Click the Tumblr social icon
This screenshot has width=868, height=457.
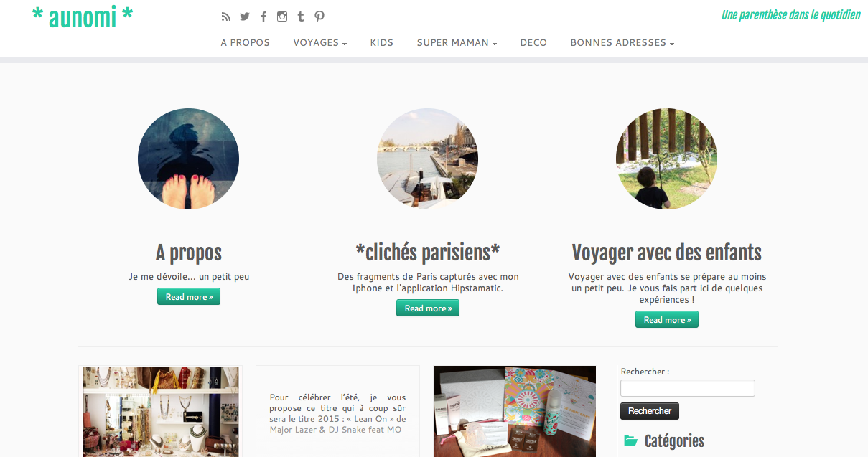click(300, 17)
